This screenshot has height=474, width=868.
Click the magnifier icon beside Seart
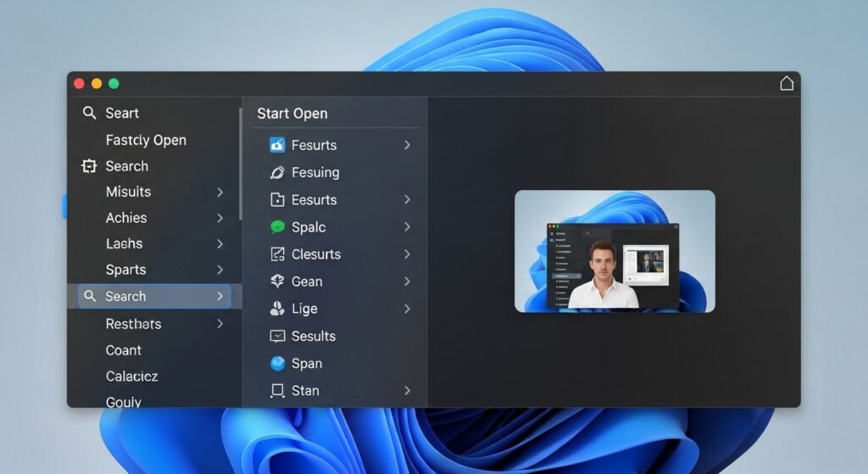click(x=89, y=113)
